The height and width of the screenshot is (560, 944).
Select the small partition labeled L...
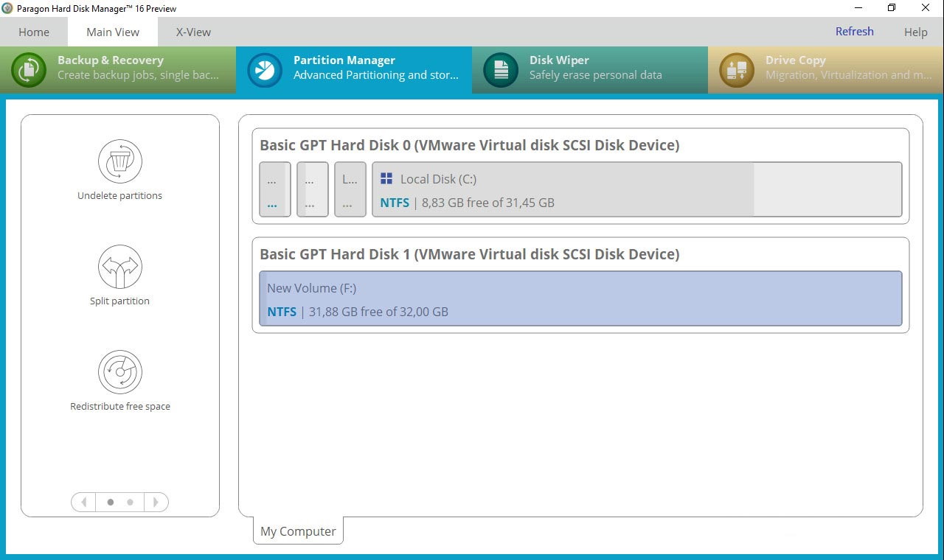(x=350, y=189)
